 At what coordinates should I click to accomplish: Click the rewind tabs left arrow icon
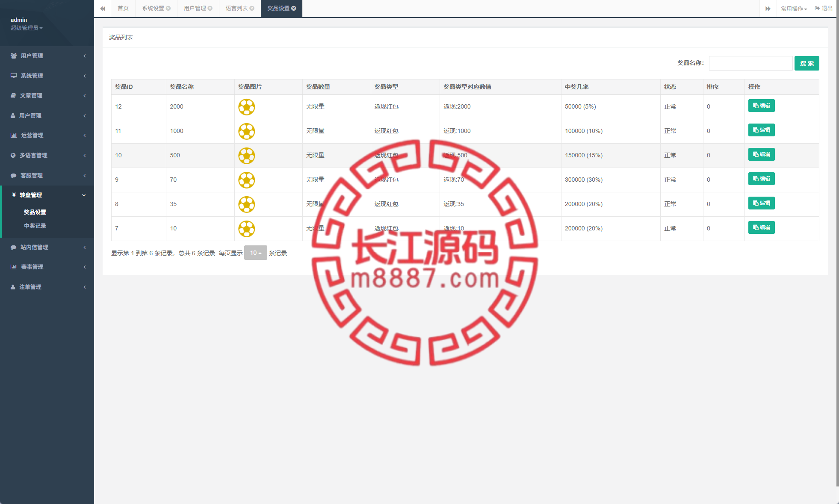point(103,9)
